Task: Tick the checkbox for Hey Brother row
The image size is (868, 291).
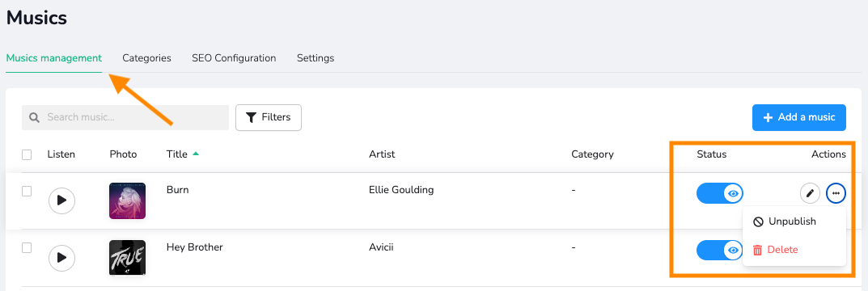Action: pos(27,248)
